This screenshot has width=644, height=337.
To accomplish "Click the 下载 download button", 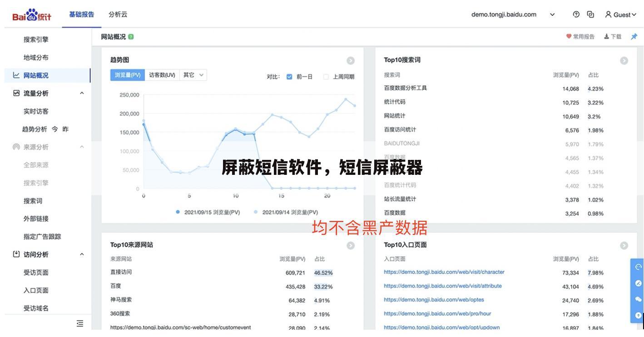I will [613, 37].
